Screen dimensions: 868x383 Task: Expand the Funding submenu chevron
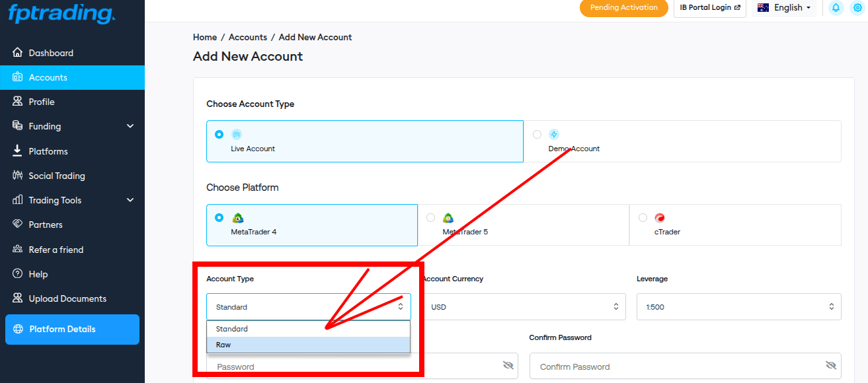130,126
